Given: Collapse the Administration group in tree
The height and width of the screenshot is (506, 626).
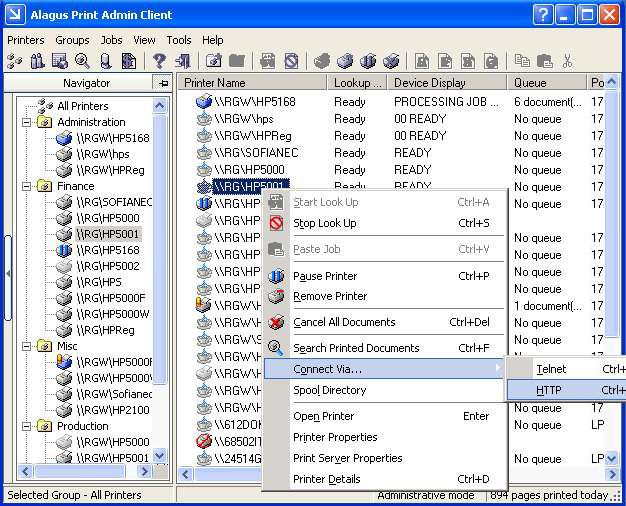Looking at the screenshot, I should pyautogui.click(x=26, y=122).
